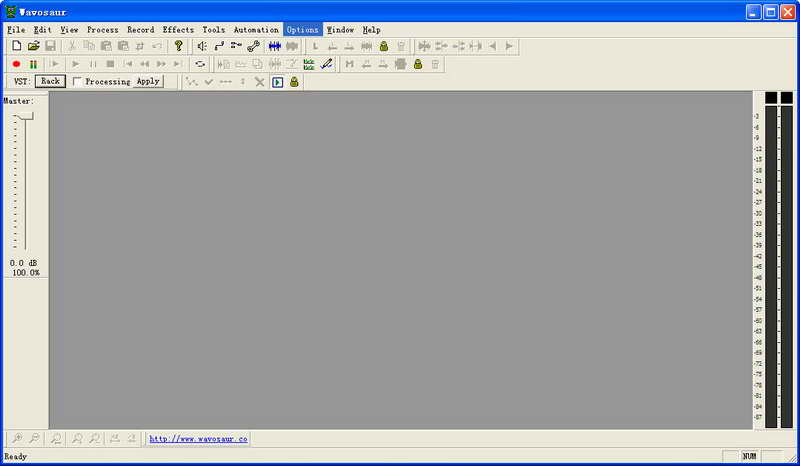800x466 pixels.
Task: Toggle the Loop playback icon
Action: tap(200, 64)
